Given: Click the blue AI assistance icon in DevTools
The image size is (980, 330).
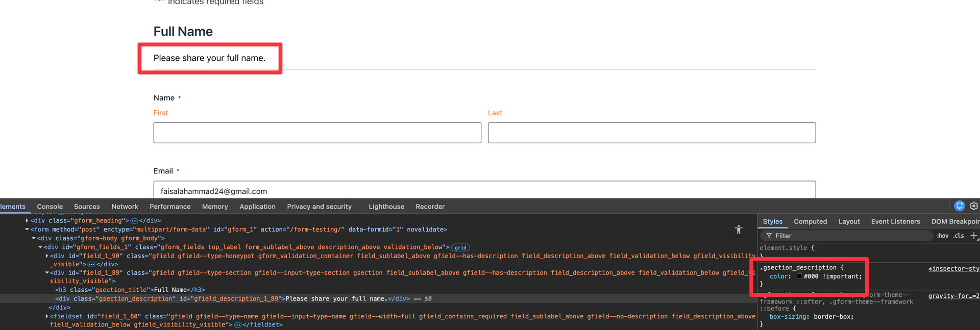Looking at the screenshot, I should (x=960, y=206).
